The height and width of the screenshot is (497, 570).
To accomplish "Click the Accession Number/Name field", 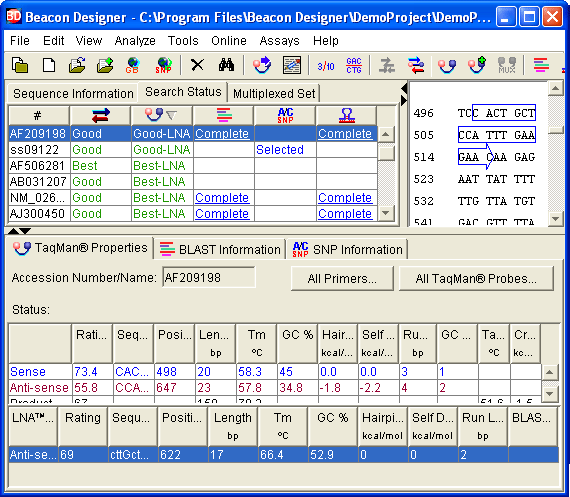I will 209,278.
